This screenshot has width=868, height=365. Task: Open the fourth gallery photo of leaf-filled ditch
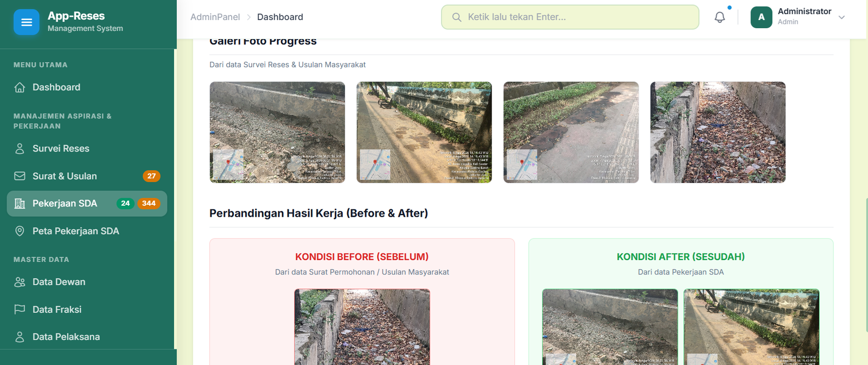click(718, 133)
